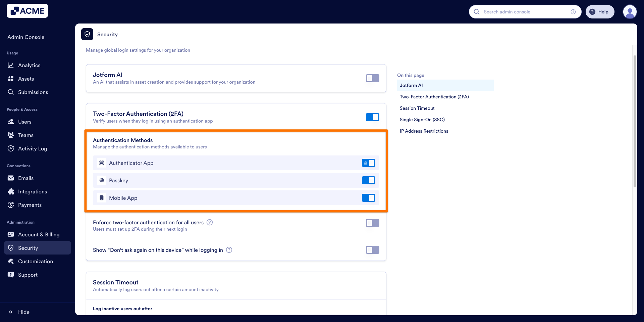The image size is (644, 322).
Task: Open the profile avatar menu
Action: coord(630,12)
